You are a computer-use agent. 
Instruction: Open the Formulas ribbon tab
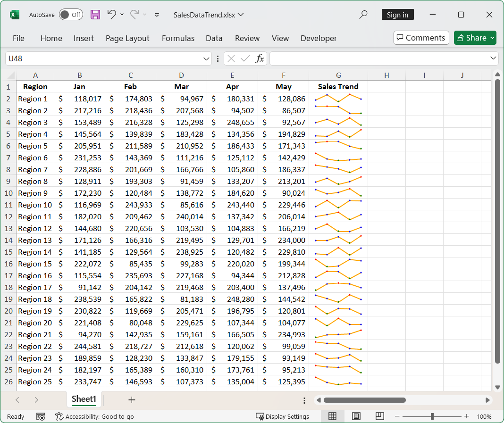[x=178, y=38]
